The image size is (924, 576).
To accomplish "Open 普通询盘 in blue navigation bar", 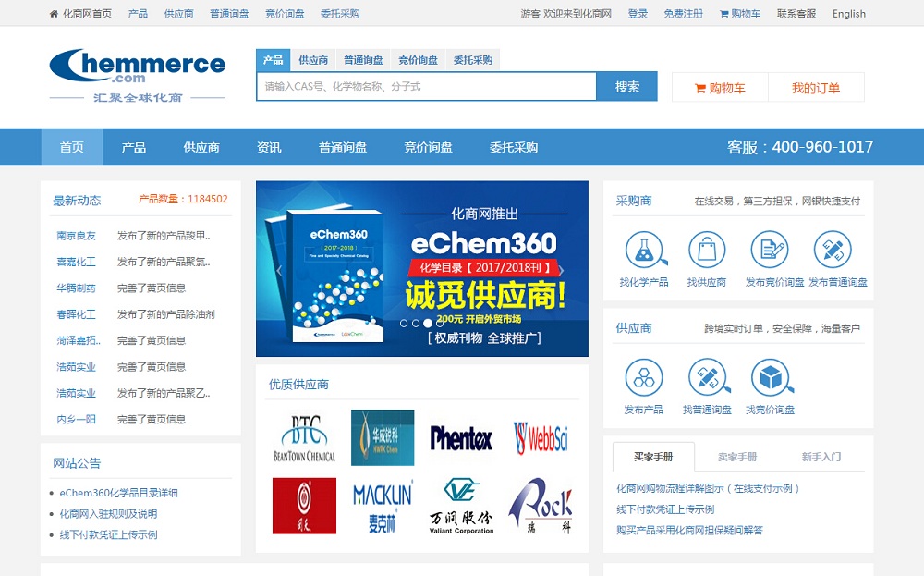I will tap(343, 147).
